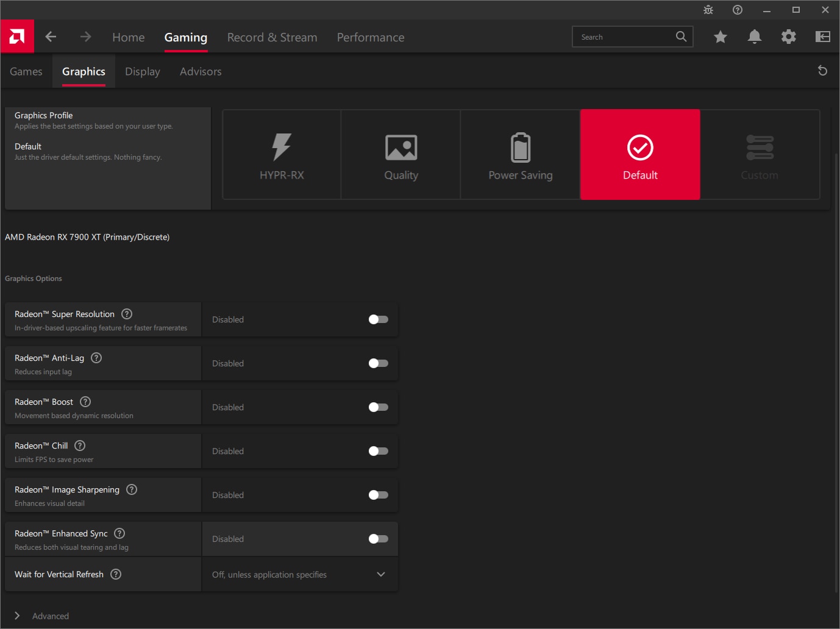Select the HYPR-RX profile

point(282,155)
